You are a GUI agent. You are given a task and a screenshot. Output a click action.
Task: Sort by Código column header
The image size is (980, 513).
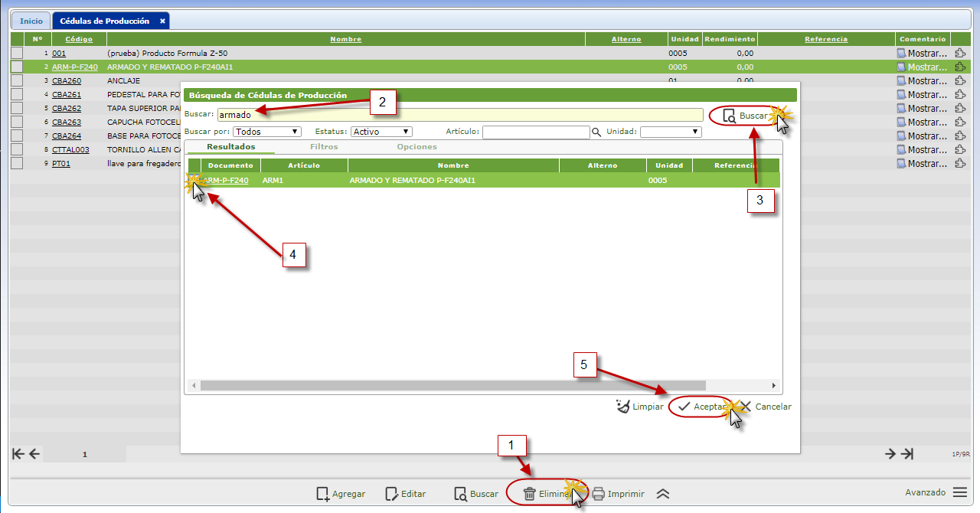[x=79, y=39]
